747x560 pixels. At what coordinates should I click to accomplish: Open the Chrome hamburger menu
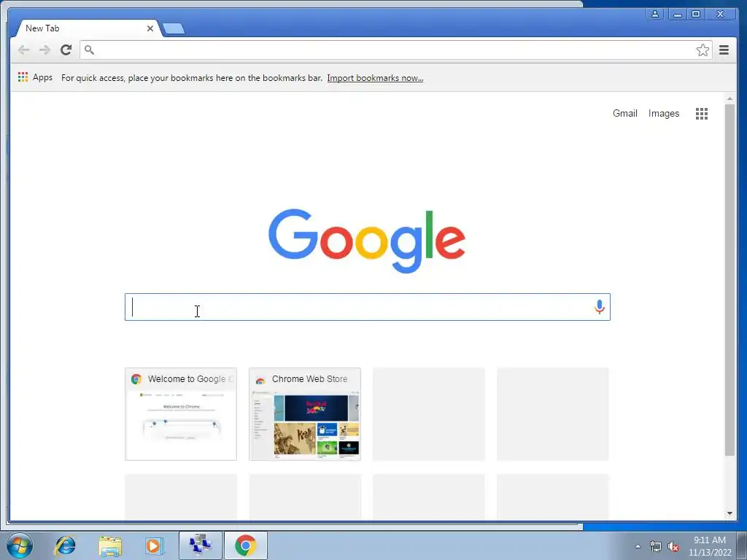(724, 50)
